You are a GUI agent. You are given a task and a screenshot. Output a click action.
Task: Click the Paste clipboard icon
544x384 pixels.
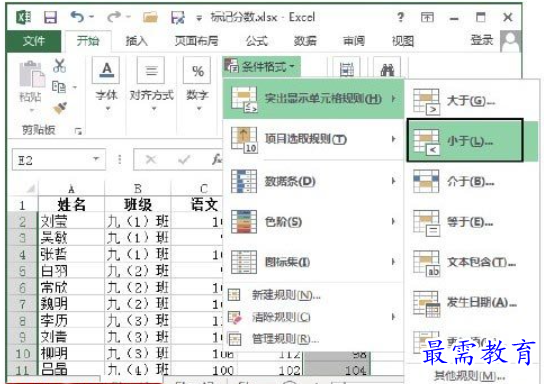(31, 74)
